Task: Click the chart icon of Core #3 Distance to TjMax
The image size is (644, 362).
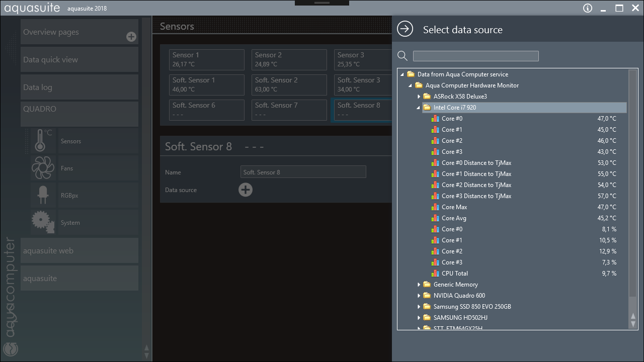Action: [x=435, y=196]
